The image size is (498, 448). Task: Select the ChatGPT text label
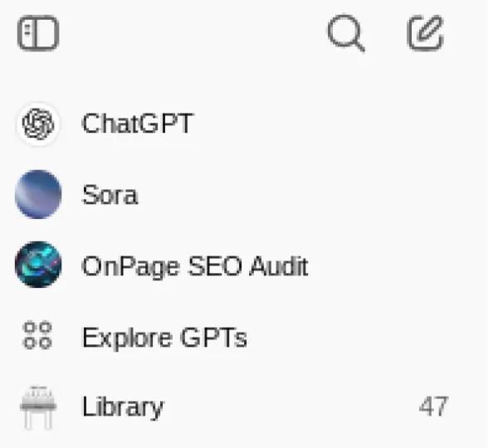(x=137, y=124)
